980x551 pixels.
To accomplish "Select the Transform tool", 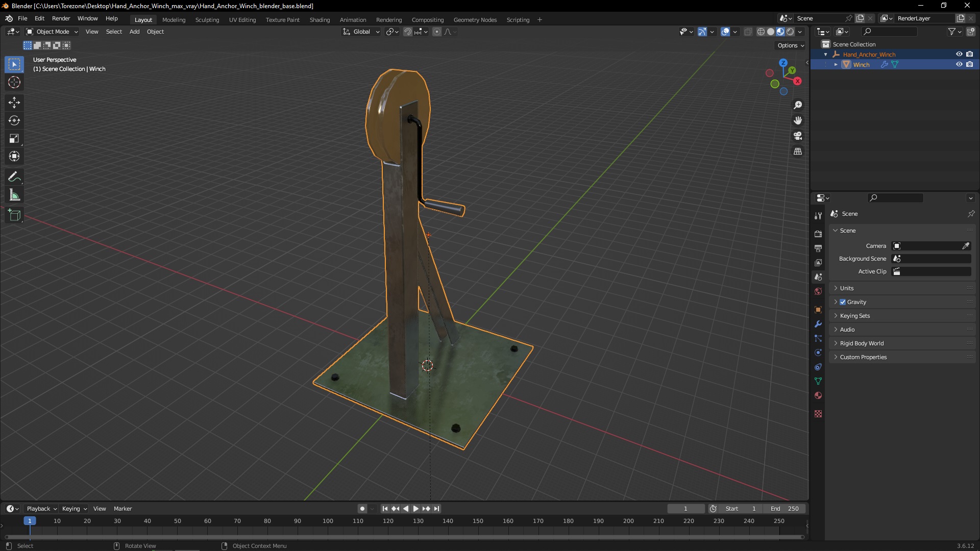I will coord(14,156).
